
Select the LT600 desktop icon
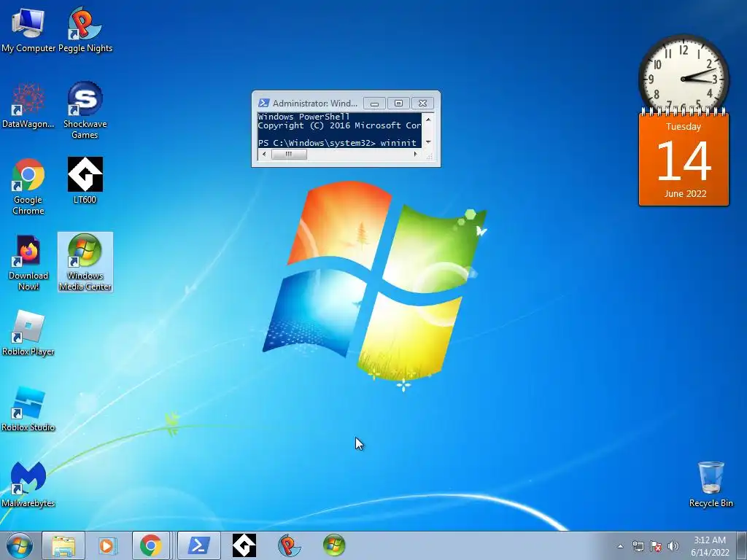(x=85, y=181)
